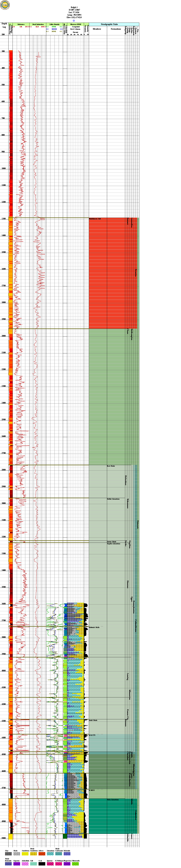
Task: Click the Hutchinson Salt member label
Action: pos(95,219)
